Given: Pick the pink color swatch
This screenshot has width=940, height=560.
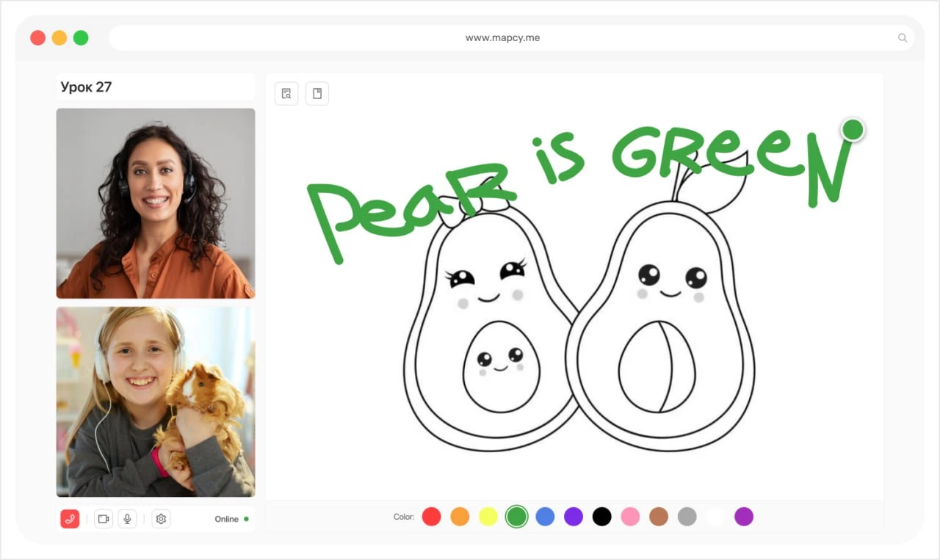Looking at the screenshot, I should 630,517.
